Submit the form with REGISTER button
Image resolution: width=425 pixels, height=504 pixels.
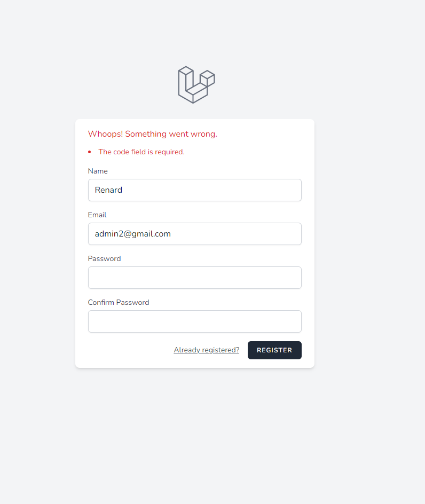(x=274, y=350)
